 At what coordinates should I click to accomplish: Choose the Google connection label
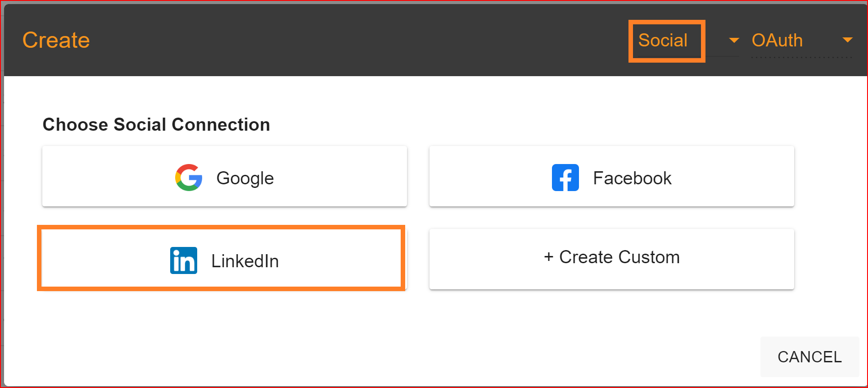pos(245,178)
